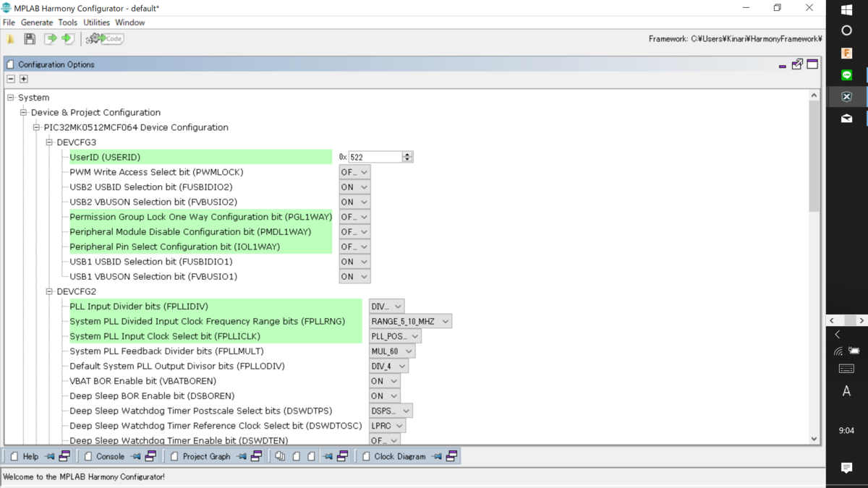Open FVBUSIO2 dropdown
This screenshot has width=868, height=488.
[354, 202]
